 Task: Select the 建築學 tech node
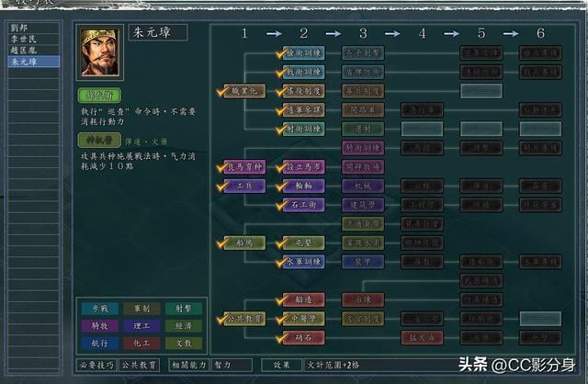[363, 205]
